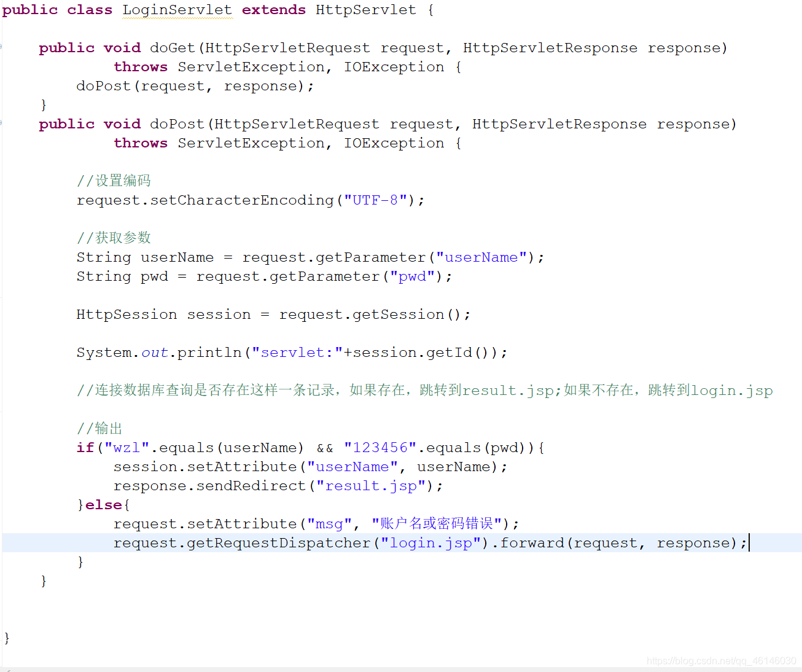Click the println method name
The width and height of the screenshot is (802, 672).
pos(209,353)
